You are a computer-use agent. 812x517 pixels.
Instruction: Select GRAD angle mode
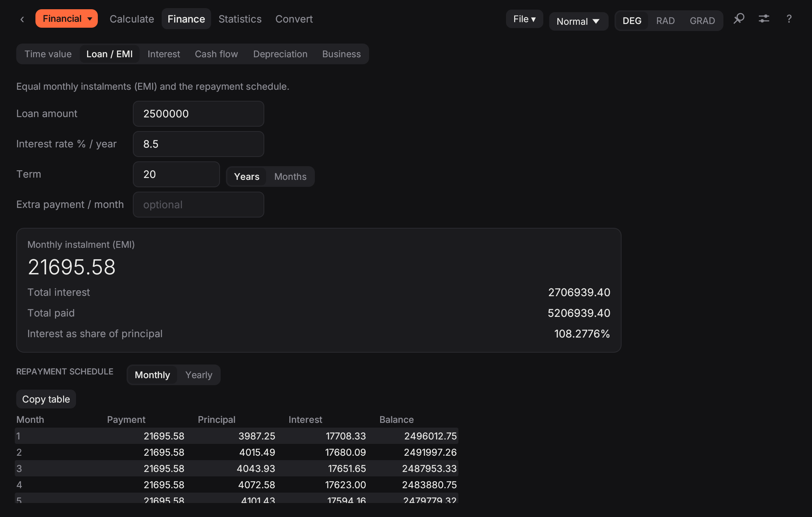click(x=702, y=21)
